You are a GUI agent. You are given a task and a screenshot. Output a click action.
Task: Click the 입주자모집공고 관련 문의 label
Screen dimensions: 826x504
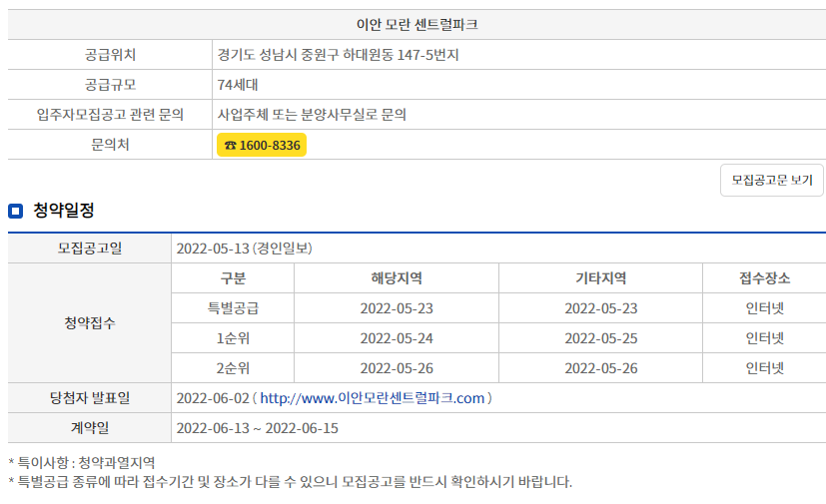point(110,115)
